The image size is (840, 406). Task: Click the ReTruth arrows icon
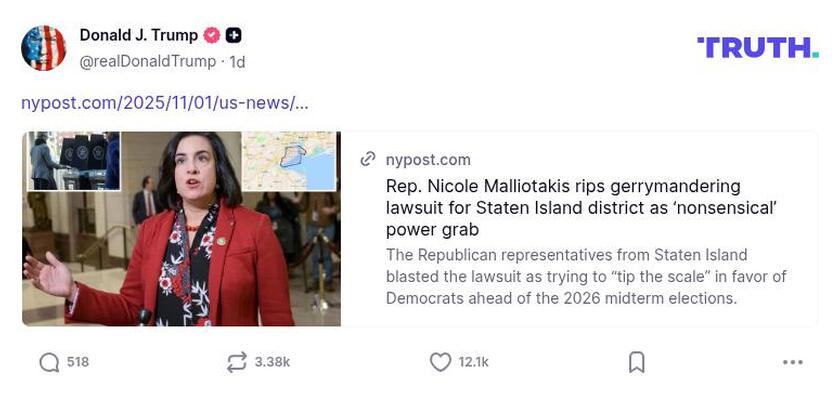[236, 362]
